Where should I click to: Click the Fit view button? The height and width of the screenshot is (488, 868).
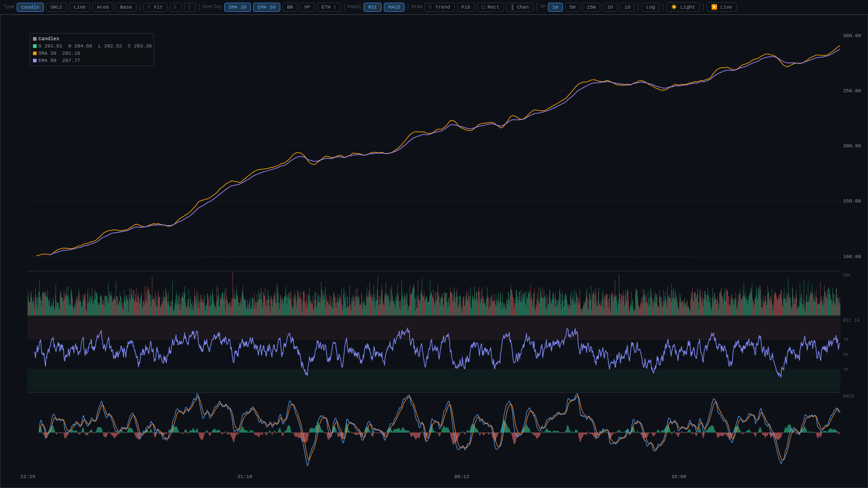coord(155,7)
